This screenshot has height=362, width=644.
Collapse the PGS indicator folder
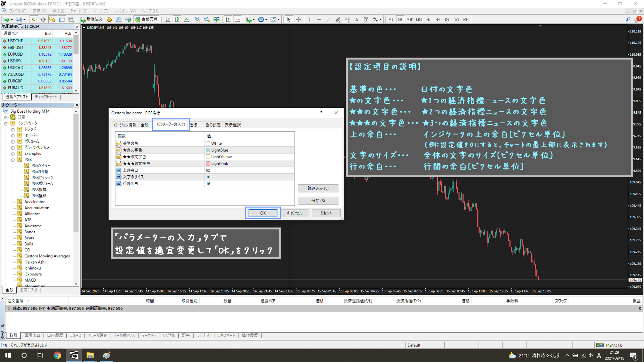pyautogui.click(x=13, y=160)
